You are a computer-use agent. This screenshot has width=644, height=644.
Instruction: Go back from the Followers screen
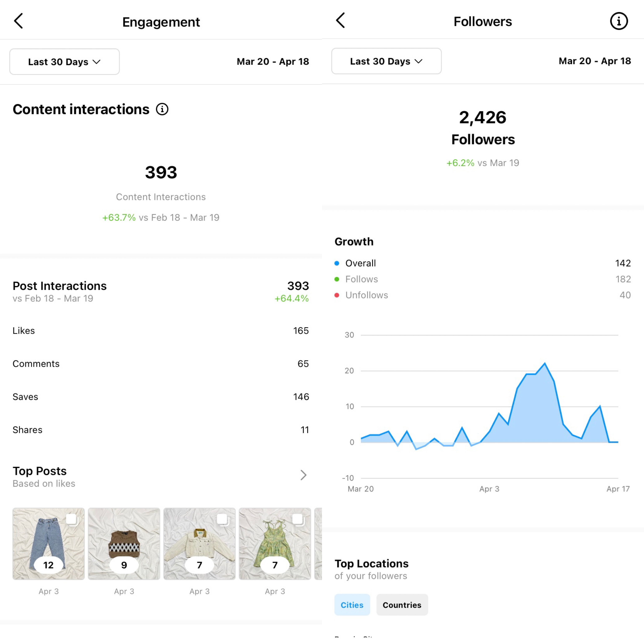(340, 21)
